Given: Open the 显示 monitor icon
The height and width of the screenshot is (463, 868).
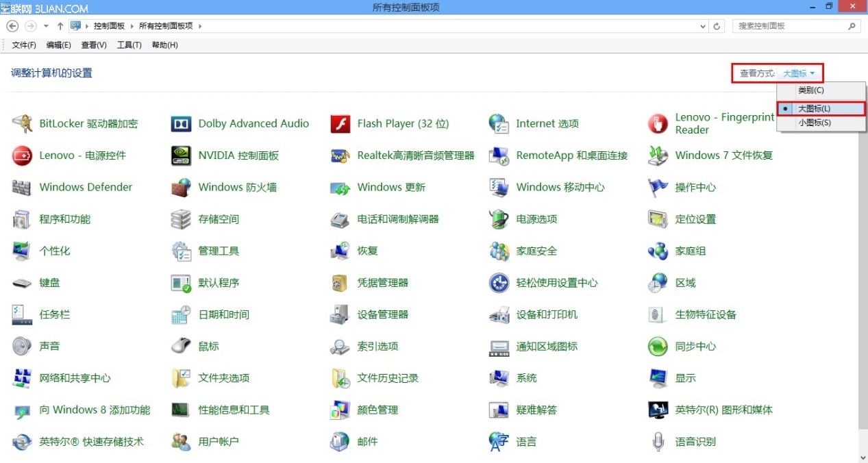Looking at the screenshot, I should click(658, 378).
